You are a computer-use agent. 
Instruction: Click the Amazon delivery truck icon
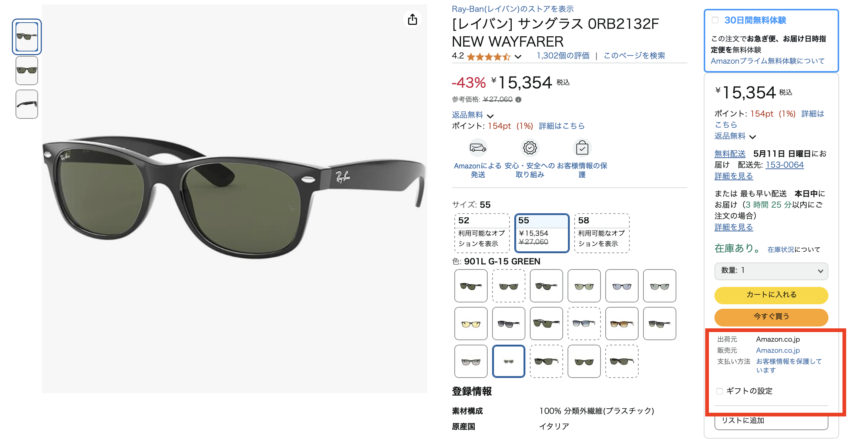[x=478, y=148]
